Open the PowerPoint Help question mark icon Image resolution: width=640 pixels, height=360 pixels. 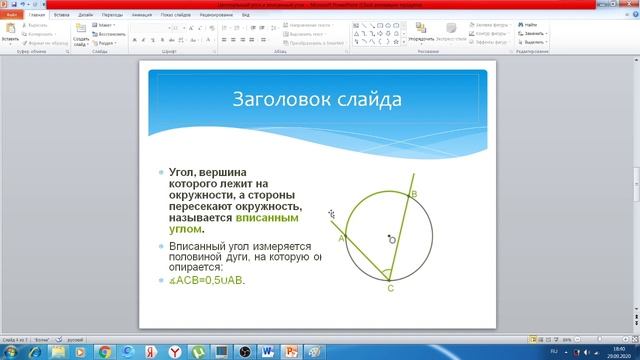(636, 14)
